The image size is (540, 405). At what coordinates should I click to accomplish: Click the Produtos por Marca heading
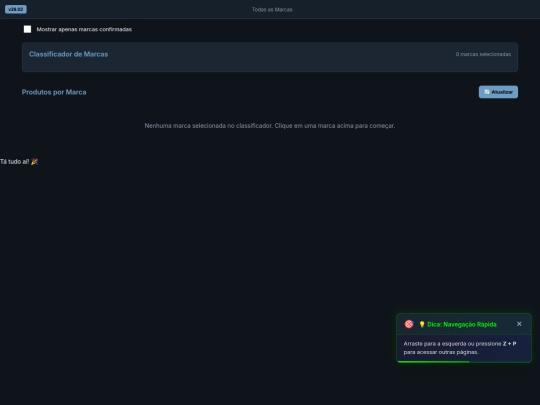click(x=54, y=92)
